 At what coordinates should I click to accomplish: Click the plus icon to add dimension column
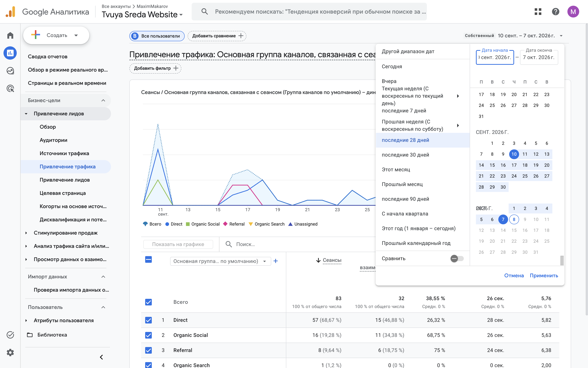(276, 261)
